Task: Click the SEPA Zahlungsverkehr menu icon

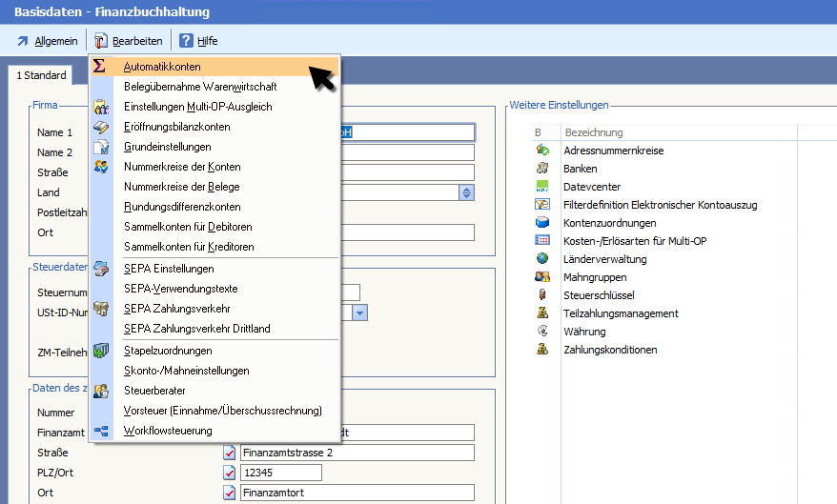Action: [x=101, y=309]
